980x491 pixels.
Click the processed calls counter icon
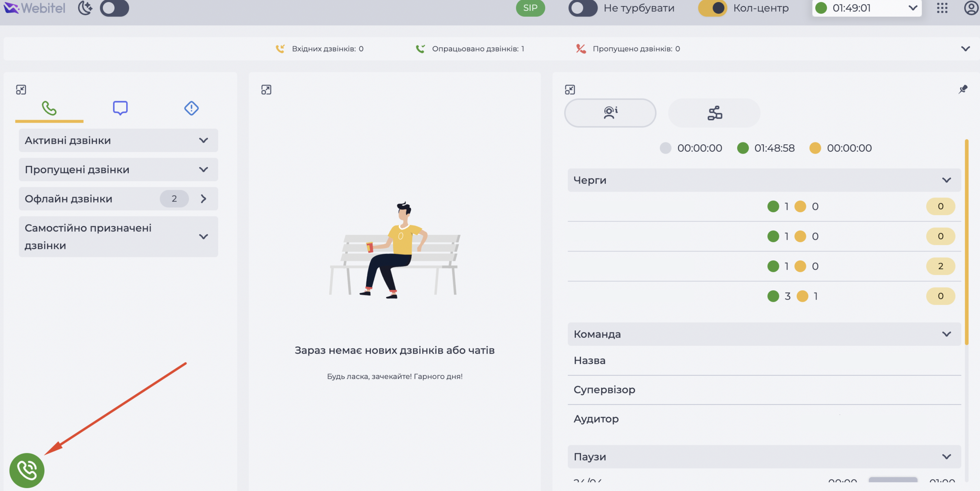point(420,49)
